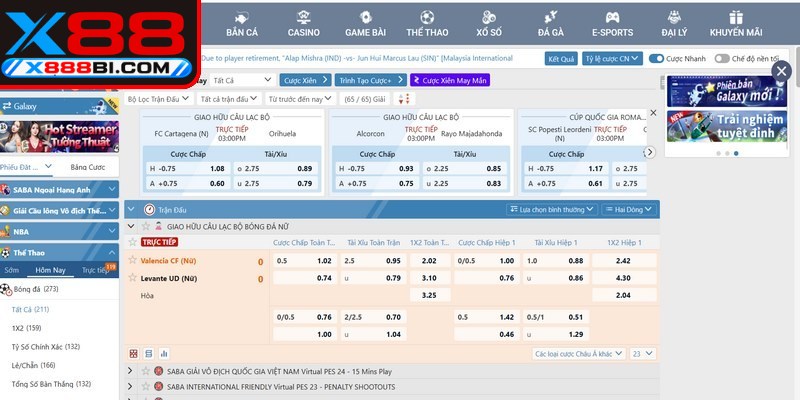Click the Kết Quả button
The image size is (800, 400).
(x=561, y=59)
